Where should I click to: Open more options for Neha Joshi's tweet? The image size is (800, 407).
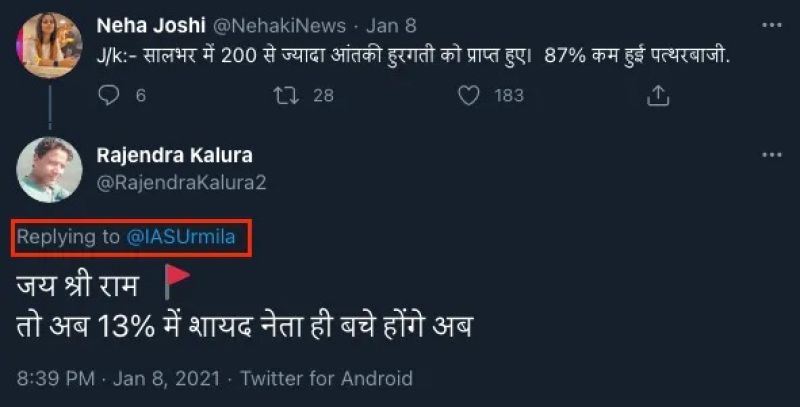pyautogui.click(x=771, y=23)
